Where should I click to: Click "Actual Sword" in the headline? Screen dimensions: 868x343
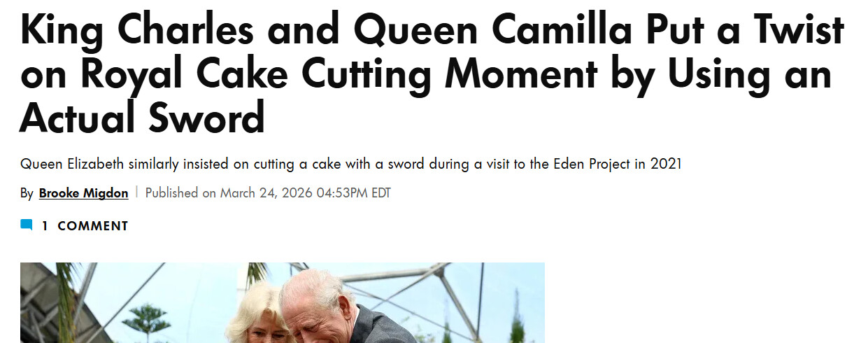[142, 117]
